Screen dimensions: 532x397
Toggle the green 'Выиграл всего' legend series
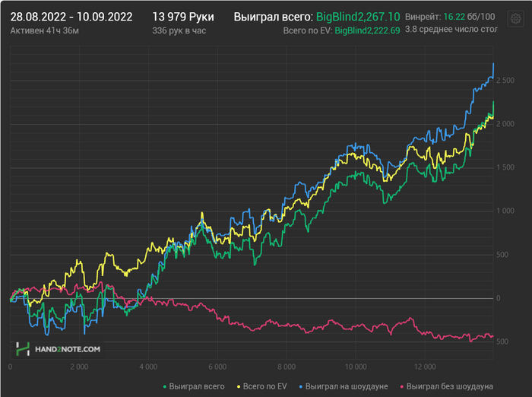[194, 386]
